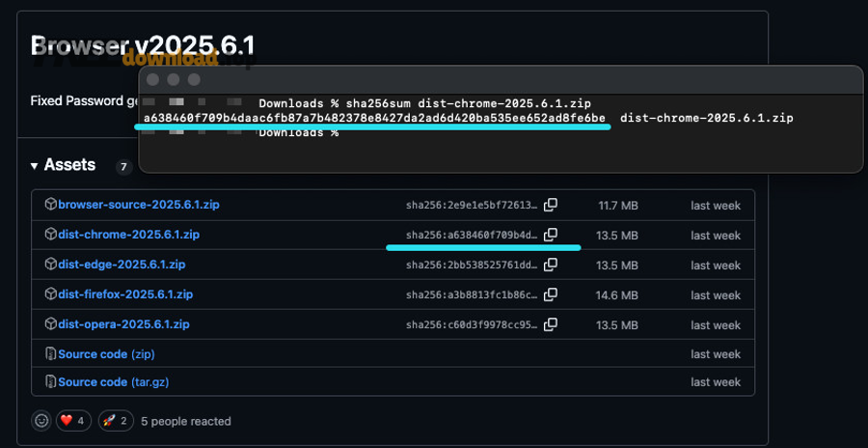
Task: Download dist-opera-2025.6.1.zip
Action: 123,324
